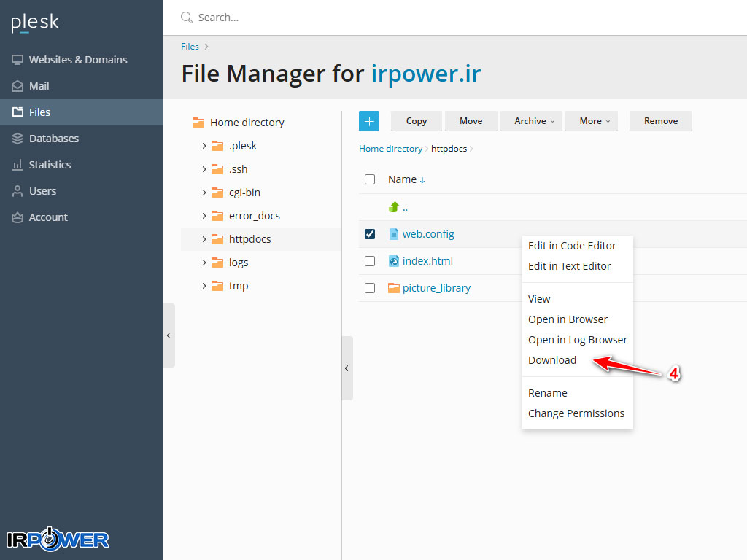Click the green up-arrow parent directory icon
747x560 pixels.
(394, 207)
